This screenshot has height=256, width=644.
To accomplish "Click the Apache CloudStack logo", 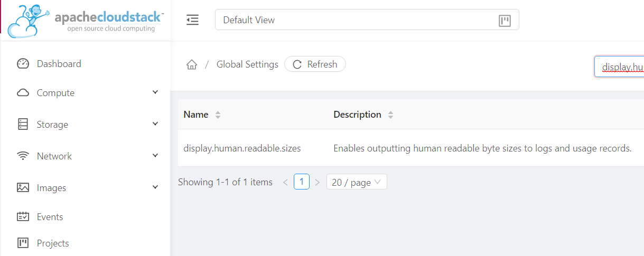I will pos(85,20).
